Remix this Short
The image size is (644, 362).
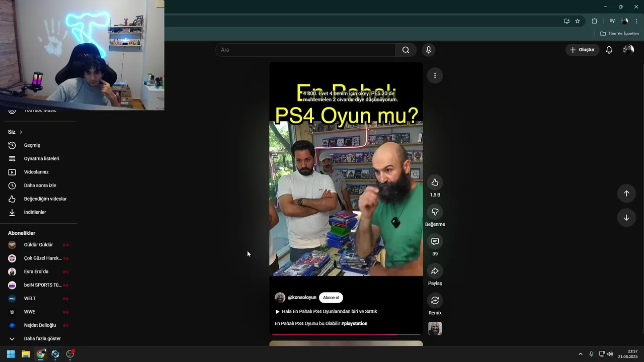coord(435,300)
